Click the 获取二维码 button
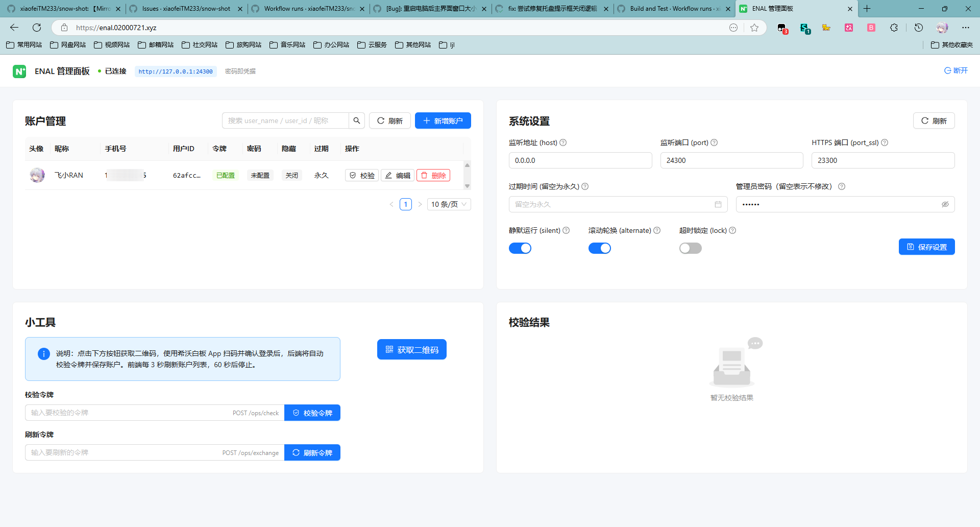This screenshot has width=980, height=527. pos(412,349)
